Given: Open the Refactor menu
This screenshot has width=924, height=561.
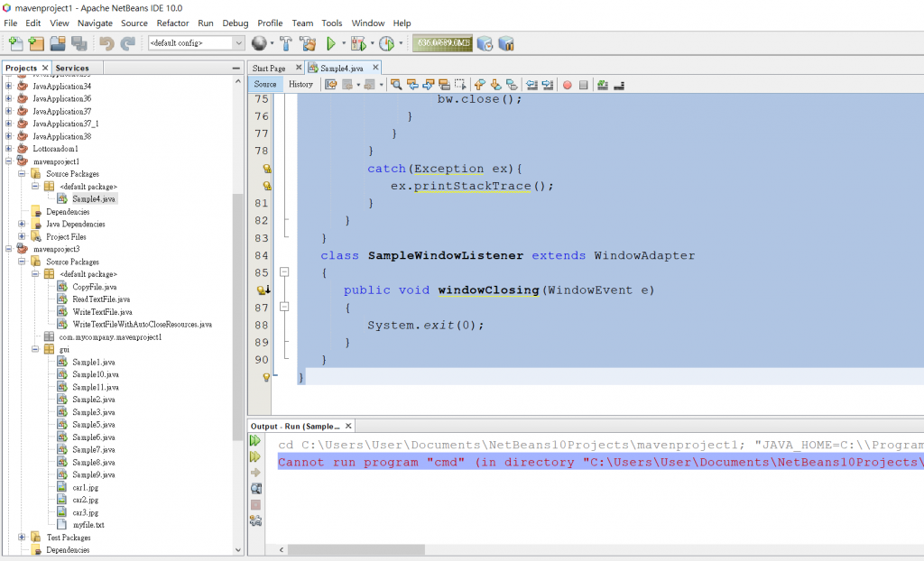Looking at the screenshot, I should (x=172, y=23).
